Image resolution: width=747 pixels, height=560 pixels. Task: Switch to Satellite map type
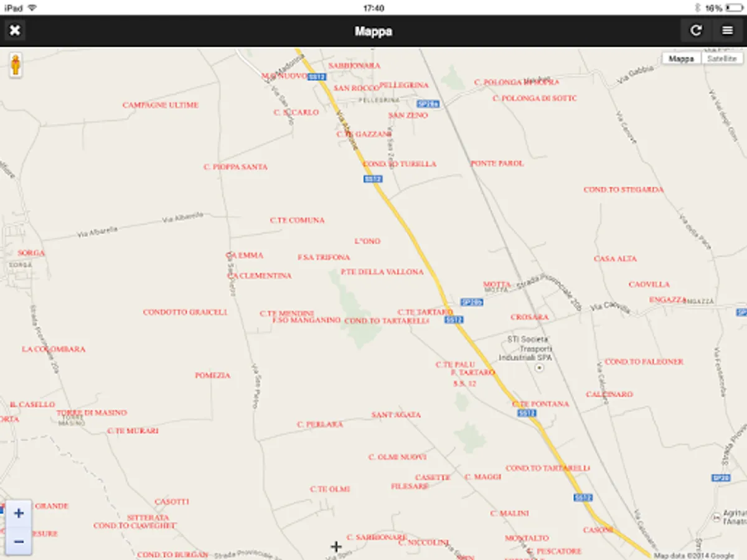point(721,58)
